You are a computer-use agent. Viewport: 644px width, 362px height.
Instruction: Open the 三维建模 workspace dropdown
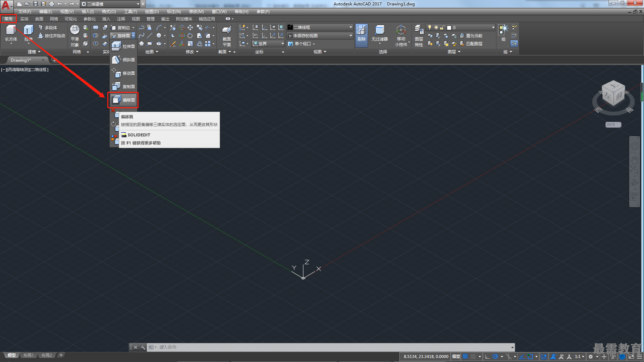click(x=110, y=4)
